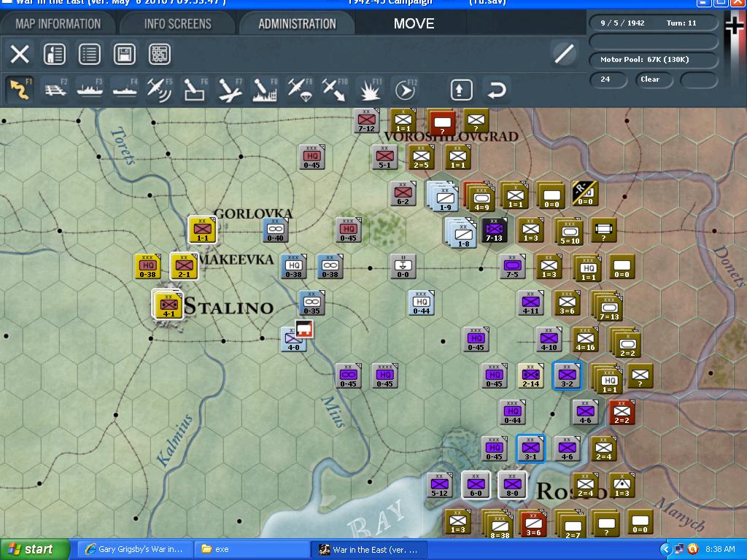Select the Air recon F5 icon

click(x=160, y=89)
